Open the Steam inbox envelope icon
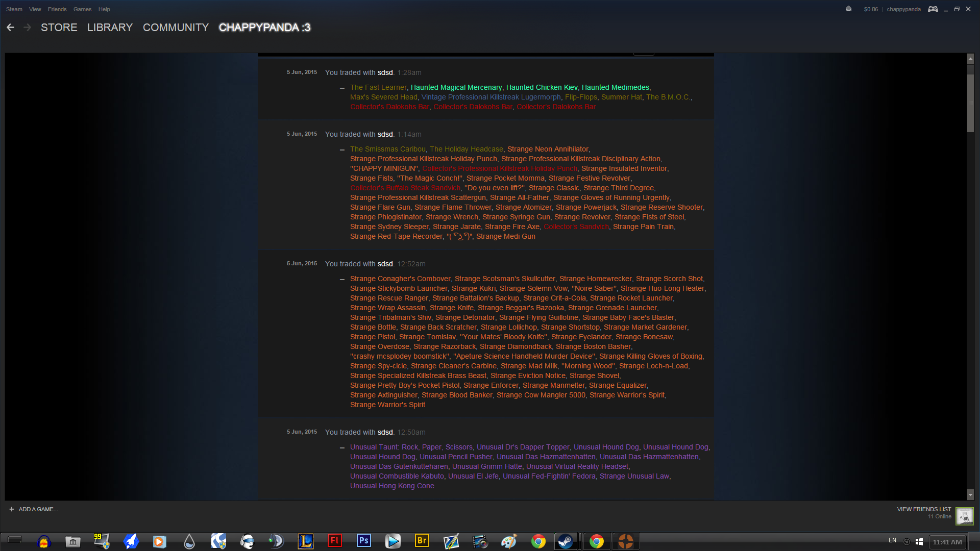This screenshot has width=980, height=551. click(848, 9)
